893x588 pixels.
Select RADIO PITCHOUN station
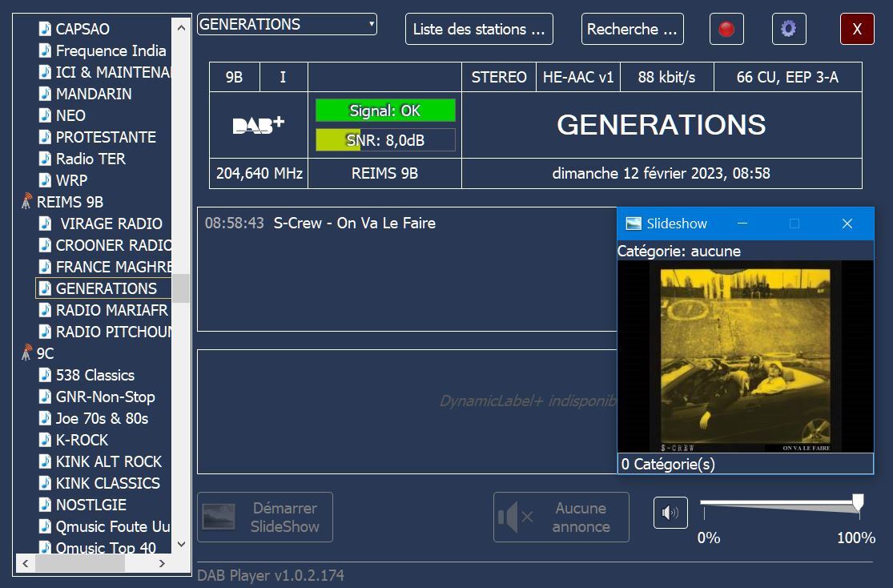pos(114,332)
